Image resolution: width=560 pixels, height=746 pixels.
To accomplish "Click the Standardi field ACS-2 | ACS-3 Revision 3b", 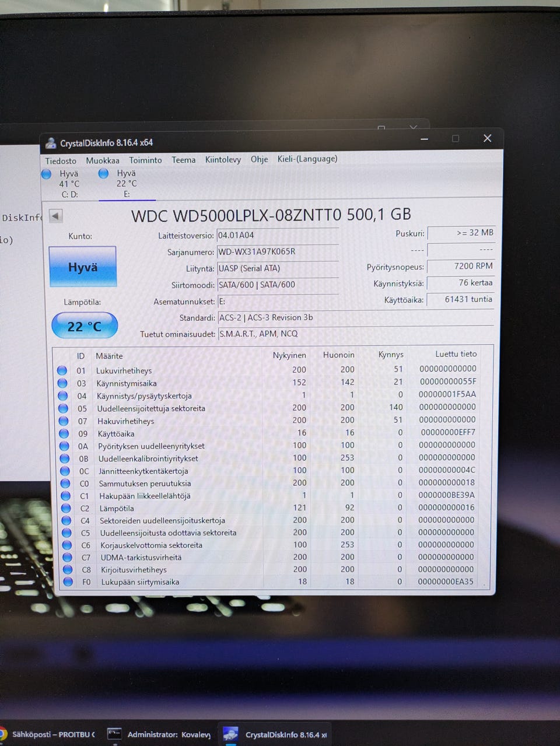I will click(355, 317).
